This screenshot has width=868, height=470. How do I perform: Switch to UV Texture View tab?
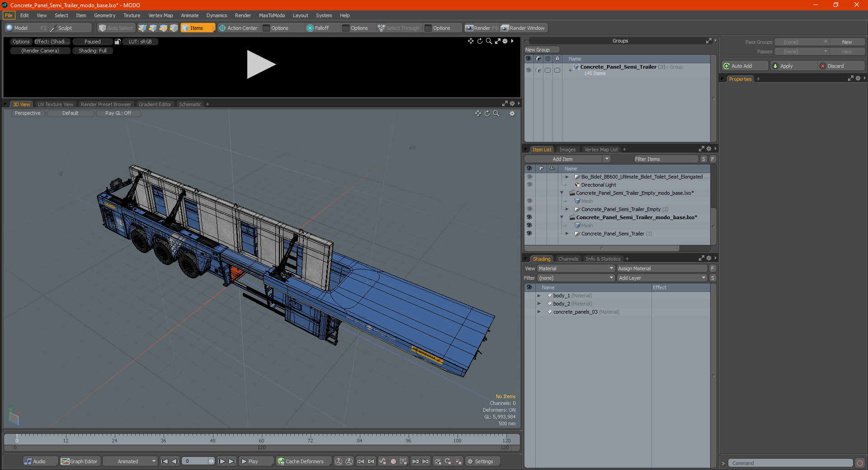coord(55,104)
